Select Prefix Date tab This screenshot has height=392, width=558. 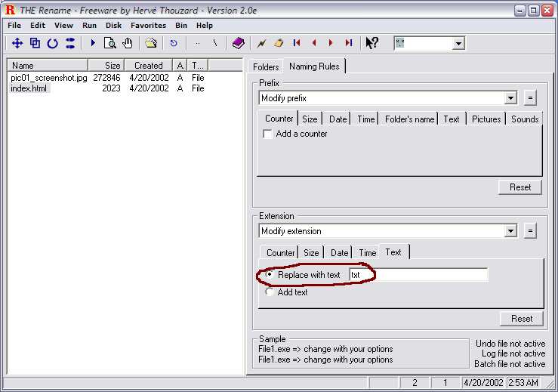[338, 119]
